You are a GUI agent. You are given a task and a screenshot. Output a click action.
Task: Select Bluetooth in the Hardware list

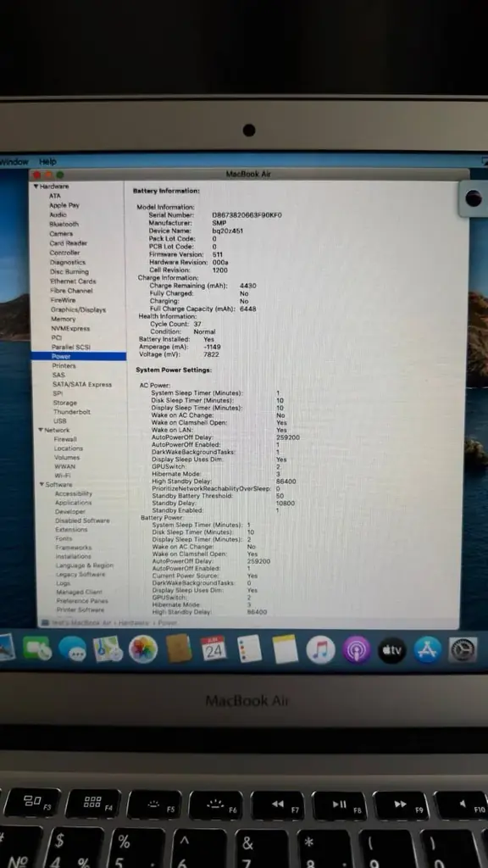coord(64,224)
